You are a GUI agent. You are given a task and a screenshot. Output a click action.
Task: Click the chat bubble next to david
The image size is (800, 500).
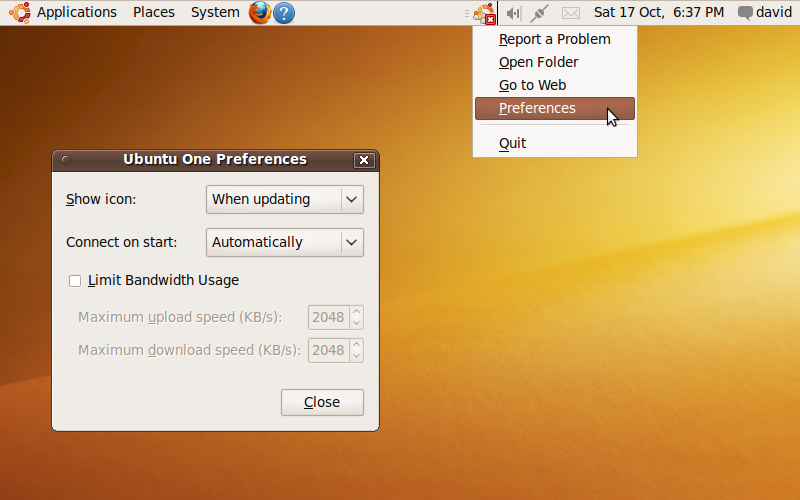pyautogui.click(x=745, y=13)
